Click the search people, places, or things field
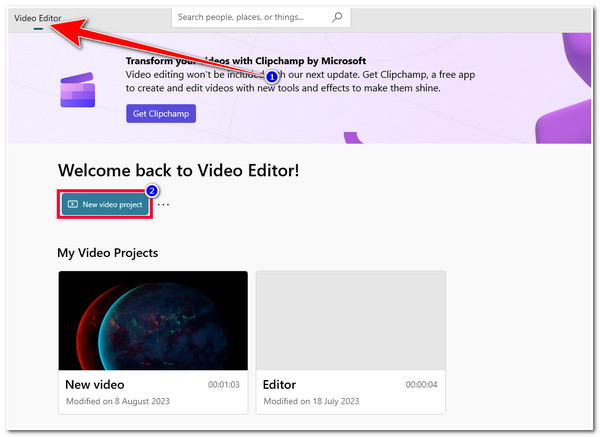 click(x=261, y=17)
